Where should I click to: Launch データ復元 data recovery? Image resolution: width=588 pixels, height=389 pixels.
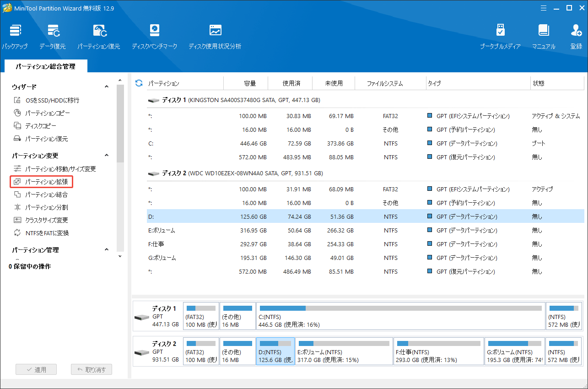[52, 37]
